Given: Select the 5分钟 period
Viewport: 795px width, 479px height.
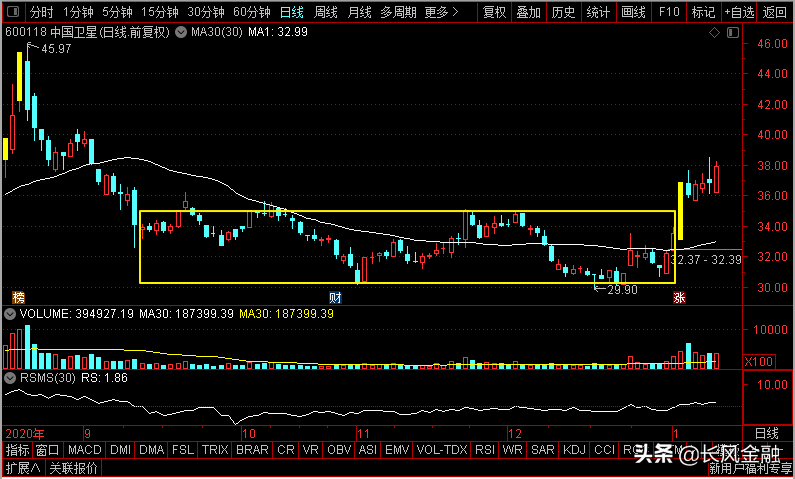Looking at the screenshot, I should click(117, 12).
